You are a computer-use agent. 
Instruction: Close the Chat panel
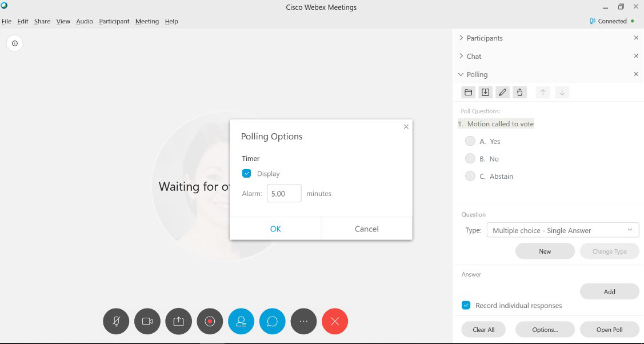tap(636, 56)
